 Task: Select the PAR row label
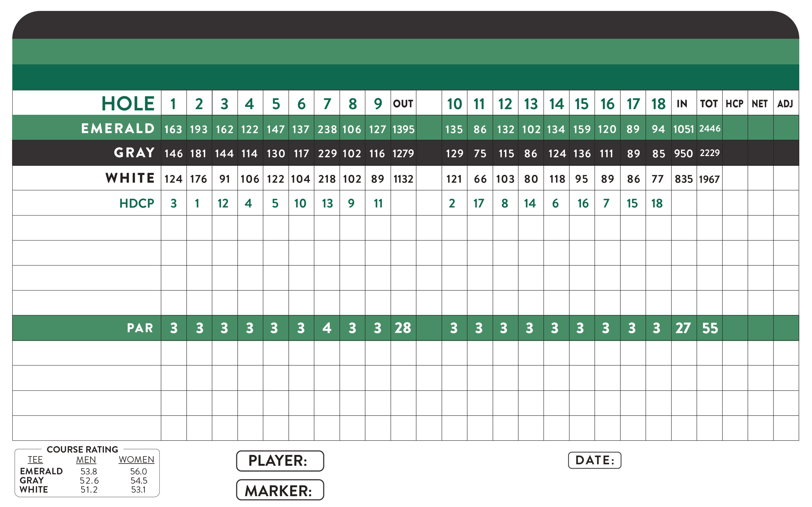coord(140,328)
